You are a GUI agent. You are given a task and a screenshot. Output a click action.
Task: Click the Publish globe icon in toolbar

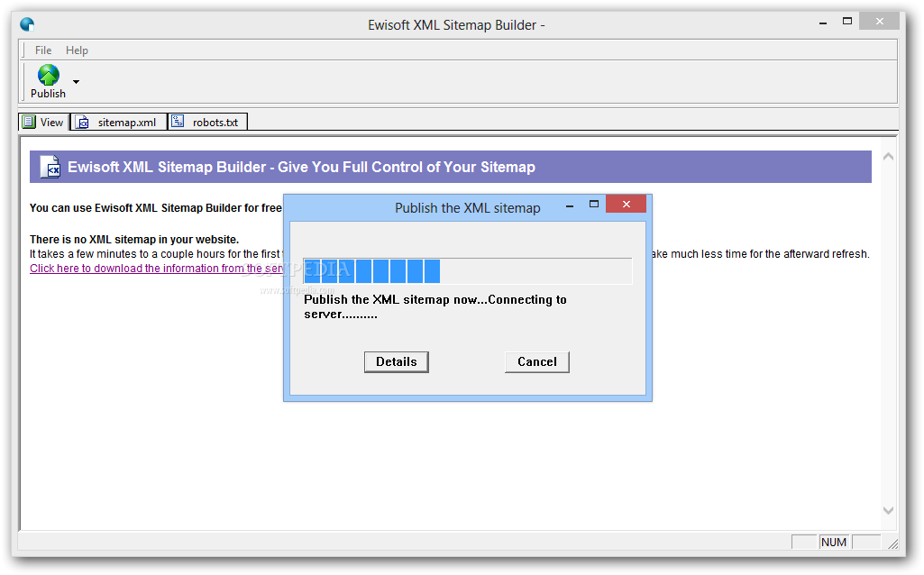click(49, 76)
